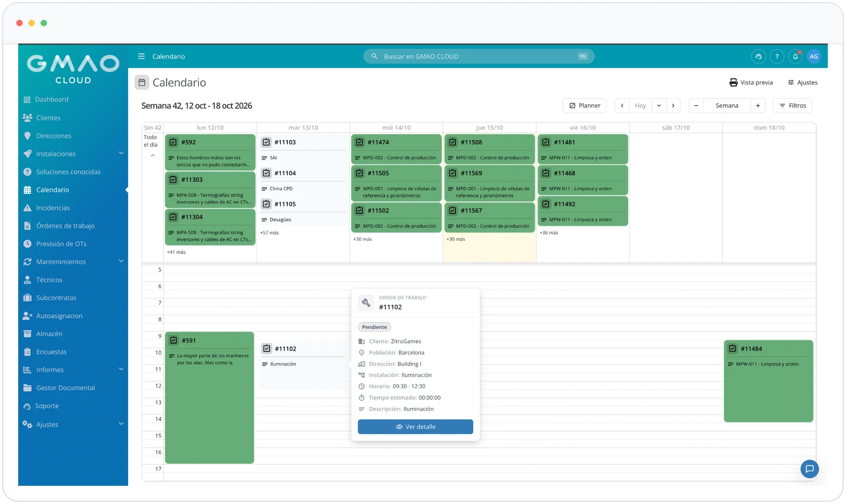Viewport: 846px width, 504px height.
Task: Expand the Instalaciones sidebar submenu
Action: [x=121, y=153]
